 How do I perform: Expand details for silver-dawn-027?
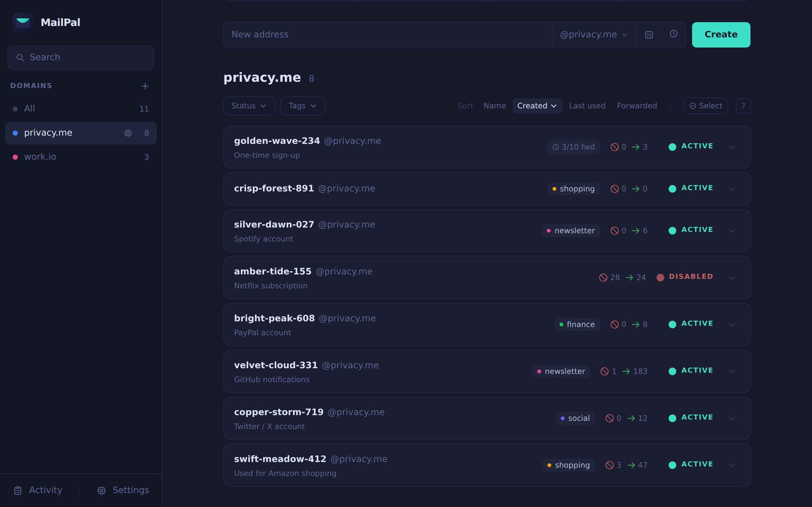coord(732,231)
